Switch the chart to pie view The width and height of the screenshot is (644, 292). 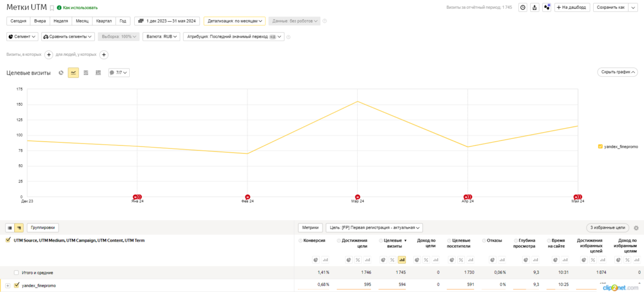[x=61, y=73]
